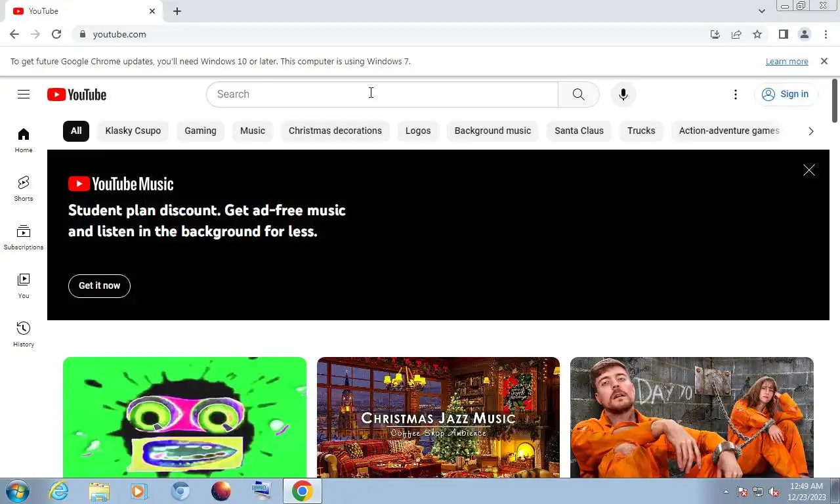Open History in sidebar
Screen dimensions: 840x504
coord(24,335)
